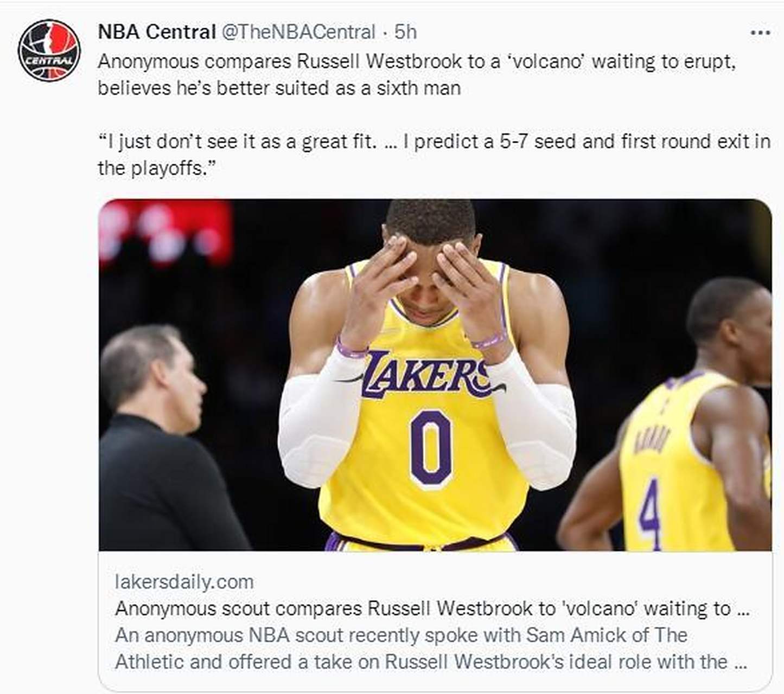Open the 'Anonymous scout compares Russell Westbrook' card title
Screen dimensions: 784x694
(431, 608)
